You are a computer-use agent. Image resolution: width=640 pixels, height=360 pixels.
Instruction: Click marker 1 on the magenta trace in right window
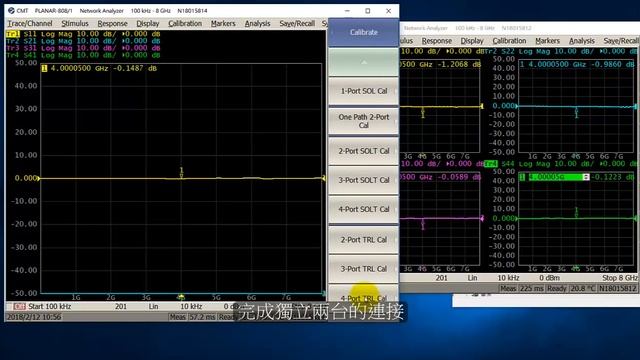click(423, 224)
